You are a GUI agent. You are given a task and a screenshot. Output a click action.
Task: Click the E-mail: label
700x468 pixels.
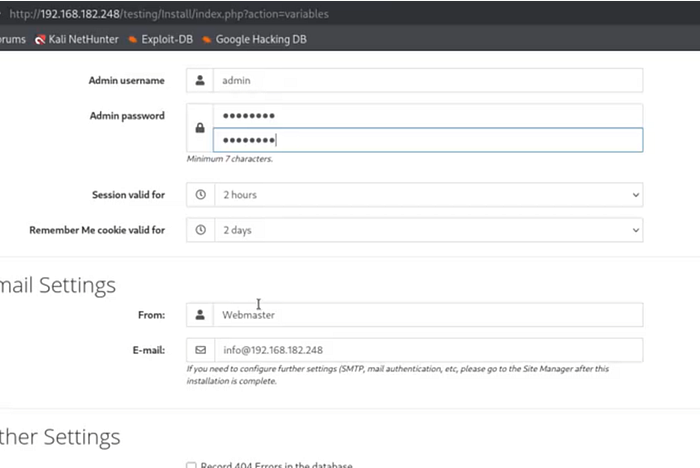tap(149, 350)
